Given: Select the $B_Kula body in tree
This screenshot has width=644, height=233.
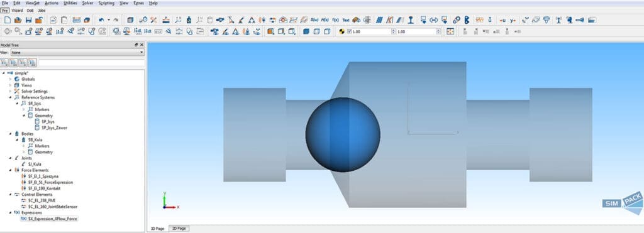Looking at the screenshot, I should click(35, 139).
